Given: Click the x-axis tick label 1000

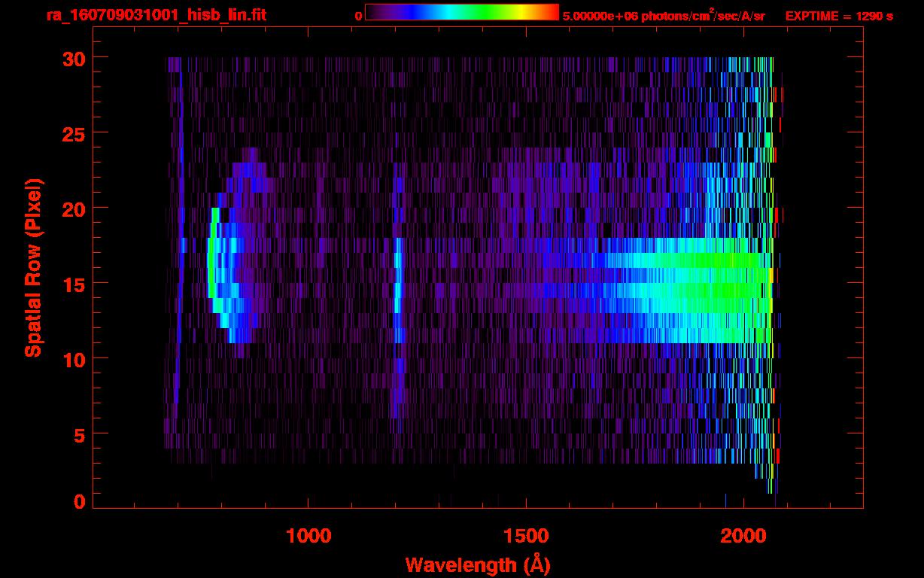Looking at the screenshot, I should [x=309, y=535].
